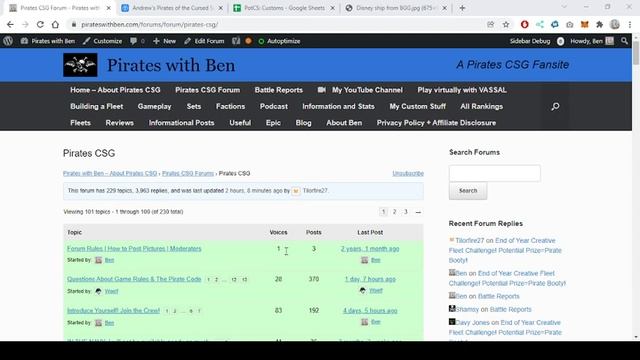Open the Podcast menu item
The width and height of the screenshot is (640, 360).
click(x=274, y=106)
